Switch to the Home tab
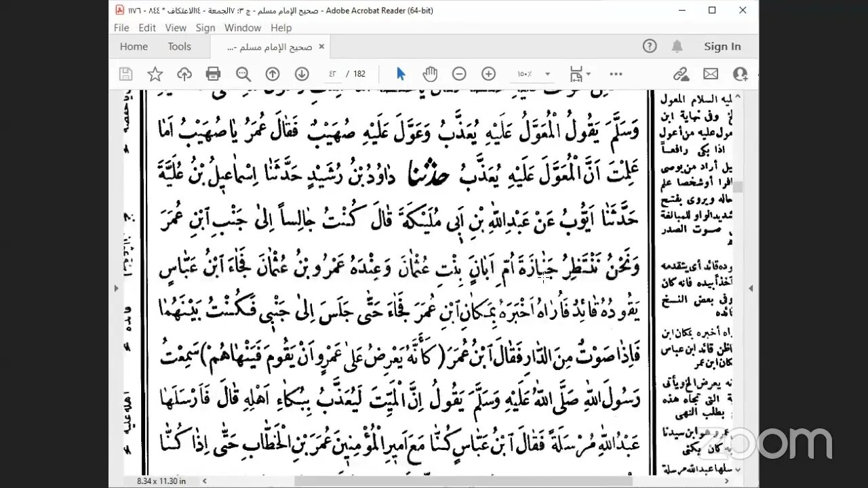The image size is (868, 488). coord(134,46)
